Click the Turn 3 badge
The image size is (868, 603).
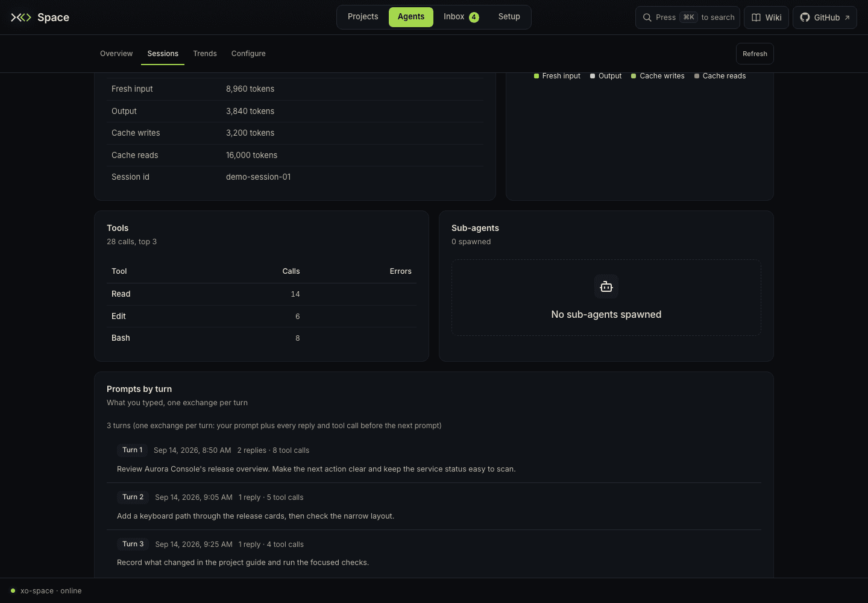point(133,544)
